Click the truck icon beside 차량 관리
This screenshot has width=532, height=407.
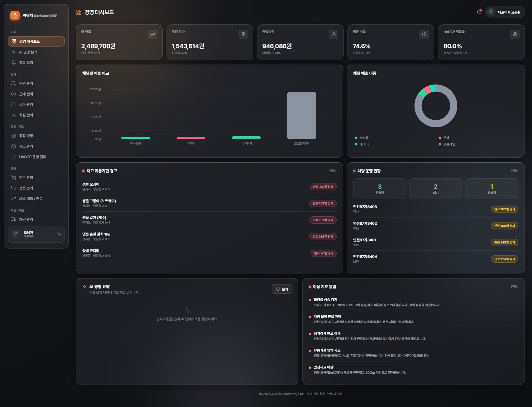13,219
